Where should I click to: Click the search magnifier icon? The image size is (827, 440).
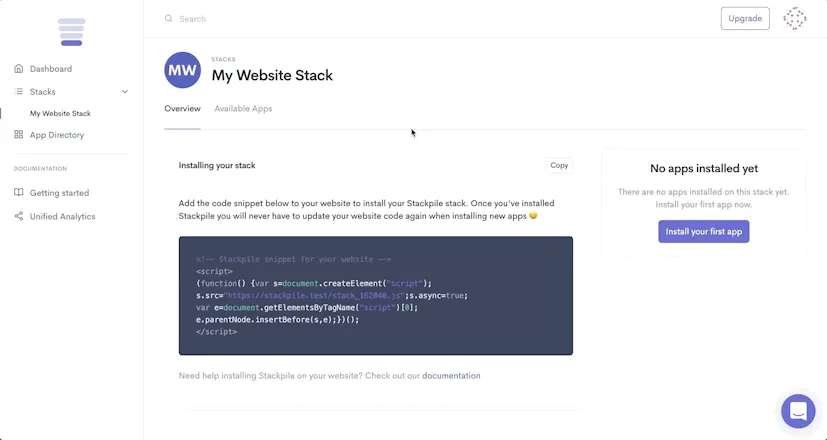click(168, 18)
